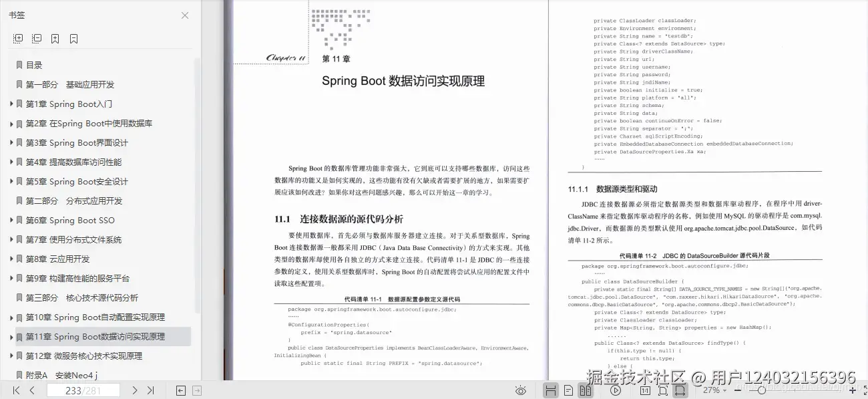Expand 第5章 Spring Boot安全设计 bookmark

click(x=11, y=181)
